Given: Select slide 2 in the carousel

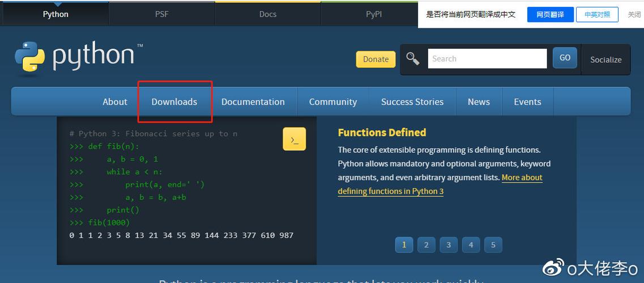Looking at the screenshot, I should [427, 245].
